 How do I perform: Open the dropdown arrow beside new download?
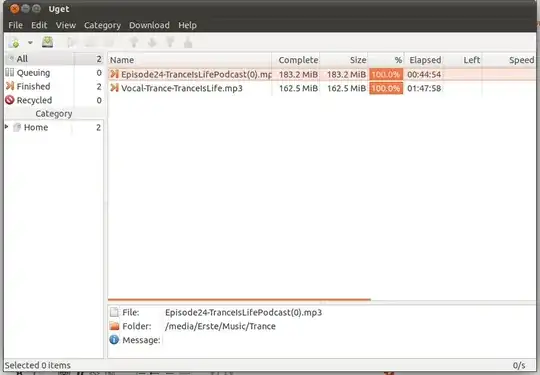point(30,42)
